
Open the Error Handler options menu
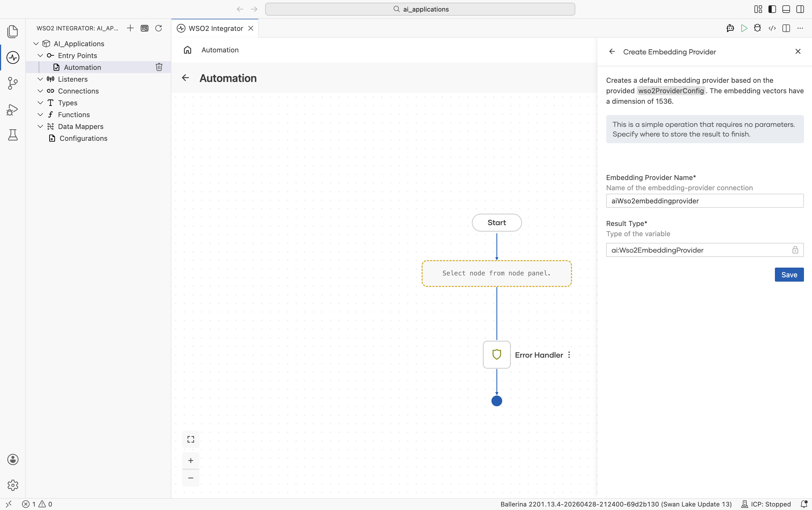pyautogui.click(x=569, y=355)
